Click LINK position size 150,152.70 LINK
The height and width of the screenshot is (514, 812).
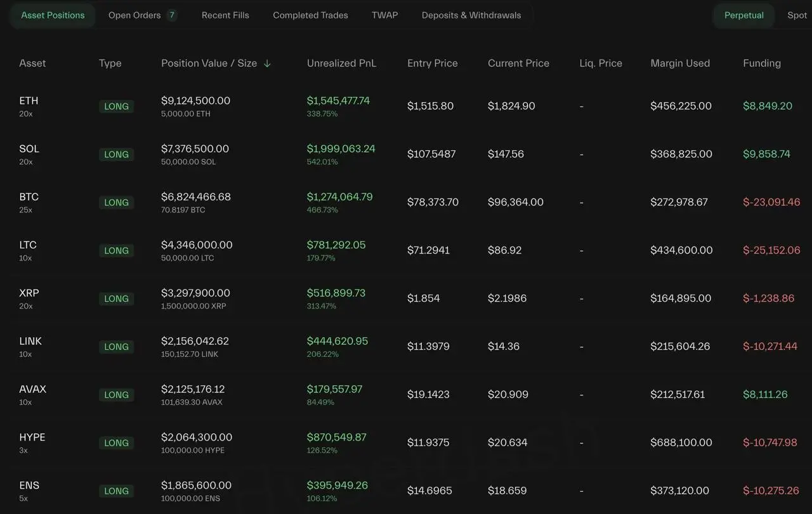pos(190,354)
